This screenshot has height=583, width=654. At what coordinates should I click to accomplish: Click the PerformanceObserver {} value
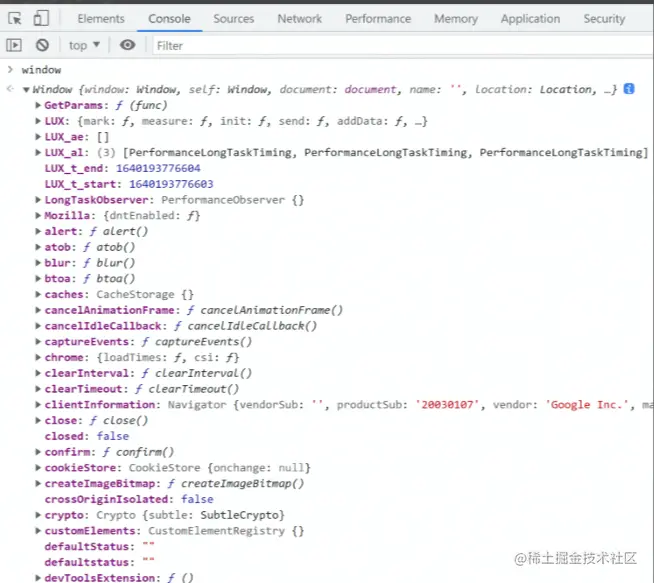(x=233, y=200)
